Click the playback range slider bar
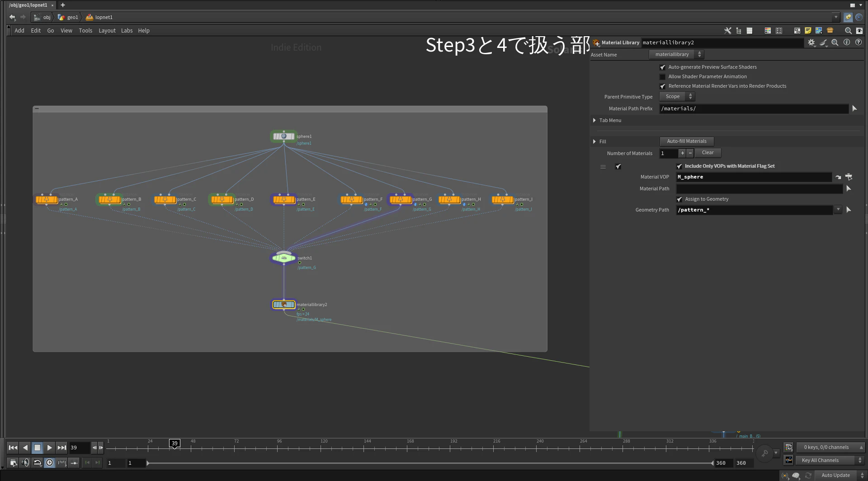Viewport: 868px width, 481px height. 430,463
